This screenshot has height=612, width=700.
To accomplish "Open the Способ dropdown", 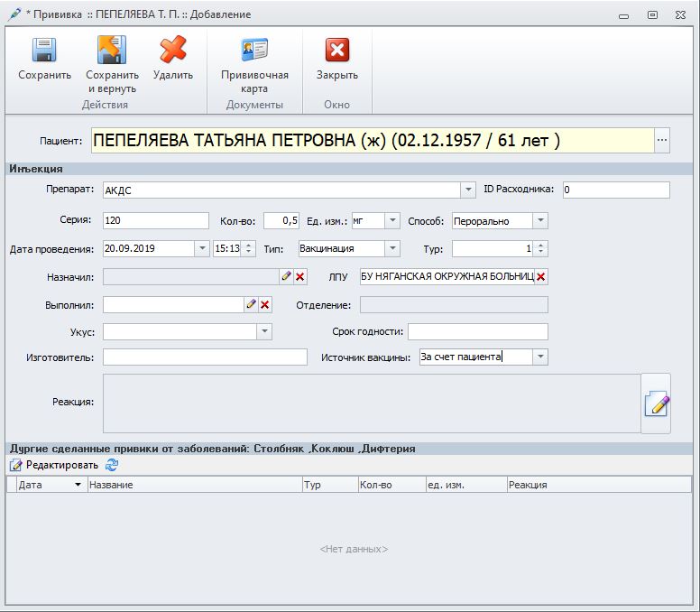I will click(x=539, y=221).
